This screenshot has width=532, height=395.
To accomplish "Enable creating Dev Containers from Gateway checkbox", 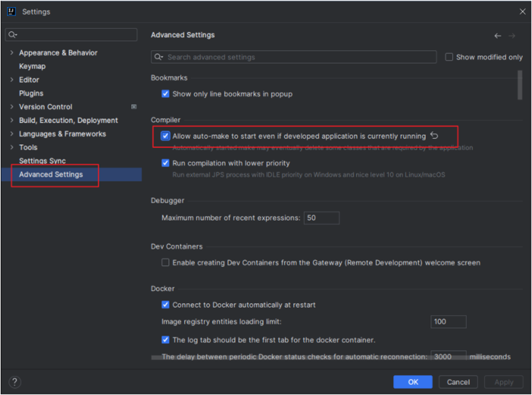I will (x=165, y=263).
